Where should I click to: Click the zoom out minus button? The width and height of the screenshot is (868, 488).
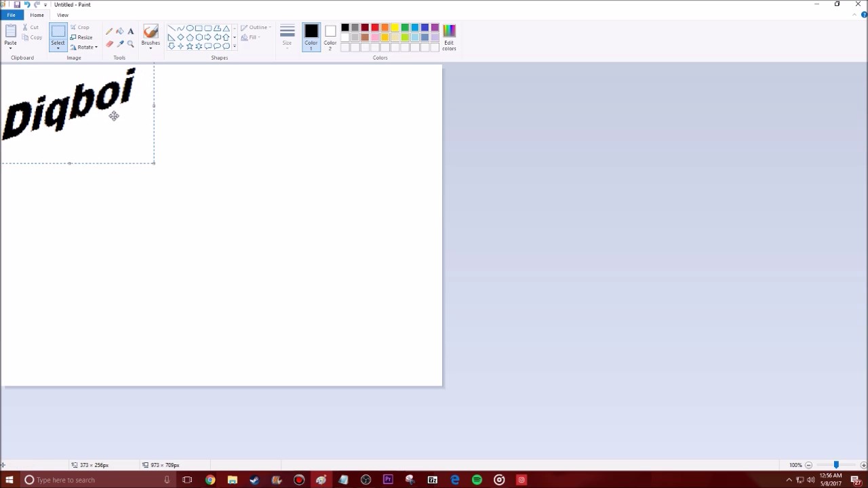point(808,465)
